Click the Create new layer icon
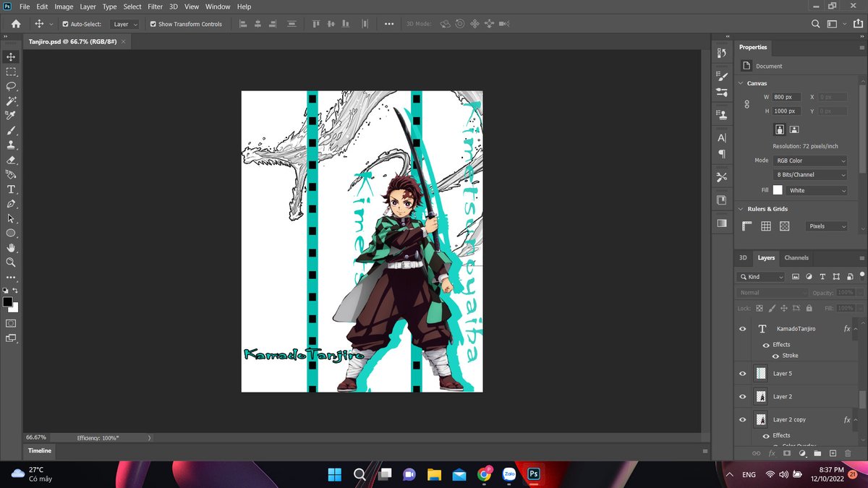 (x=833, y=453)
